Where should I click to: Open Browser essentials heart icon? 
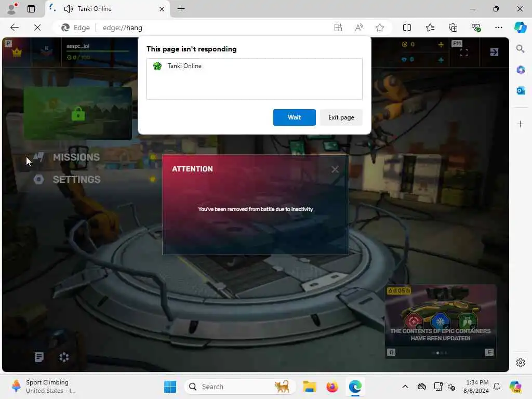(x=476, y=28)
